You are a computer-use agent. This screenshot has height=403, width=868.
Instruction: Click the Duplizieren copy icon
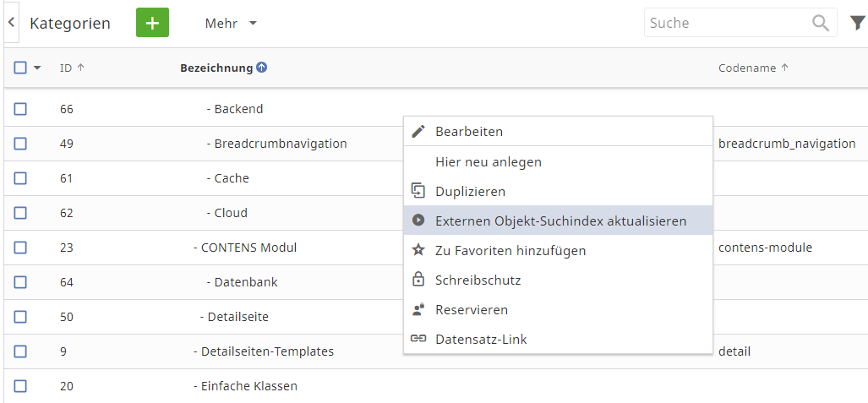tap(418, 192)
